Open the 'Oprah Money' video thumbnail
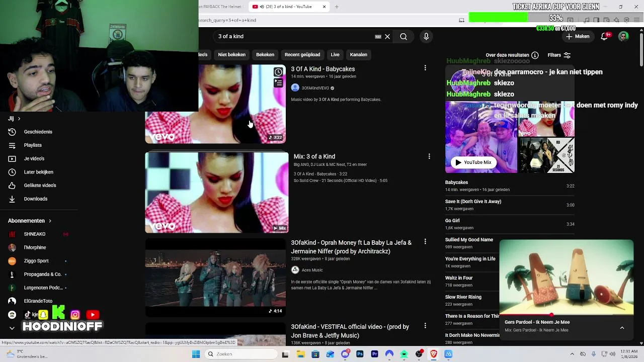 (x=215, y=278)
